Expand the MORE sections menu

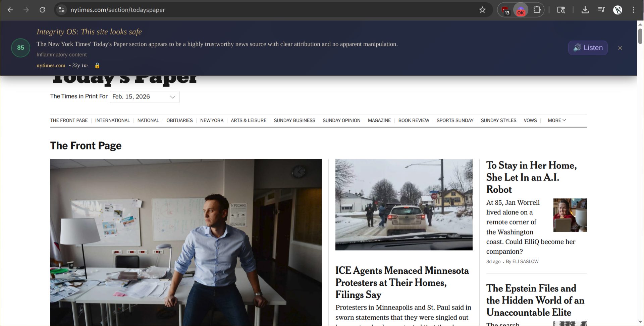point(557,120)
